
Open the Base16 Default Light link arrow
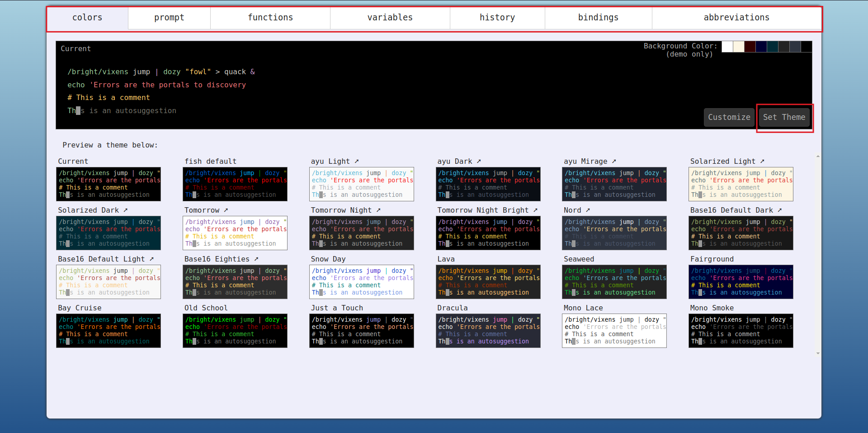pos(151,259)
